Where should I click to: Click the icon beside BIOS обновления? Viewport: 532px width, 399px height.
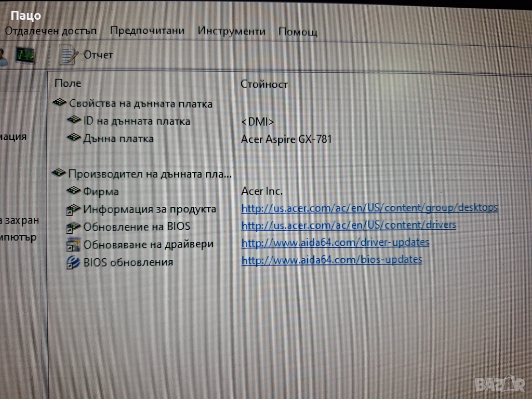click(x=73, y=262)
